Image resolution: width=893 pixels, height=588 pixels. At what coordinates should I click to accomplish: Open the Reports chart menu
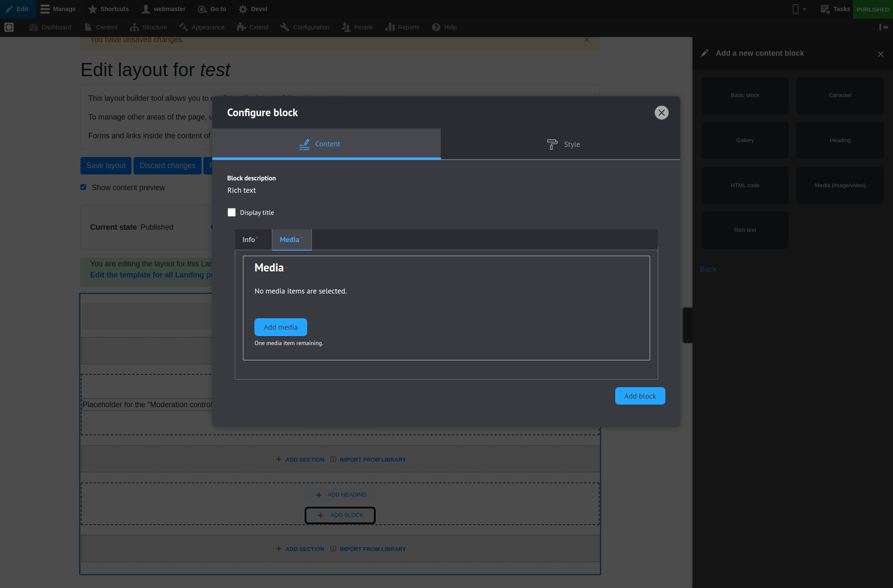coord(402,27)
